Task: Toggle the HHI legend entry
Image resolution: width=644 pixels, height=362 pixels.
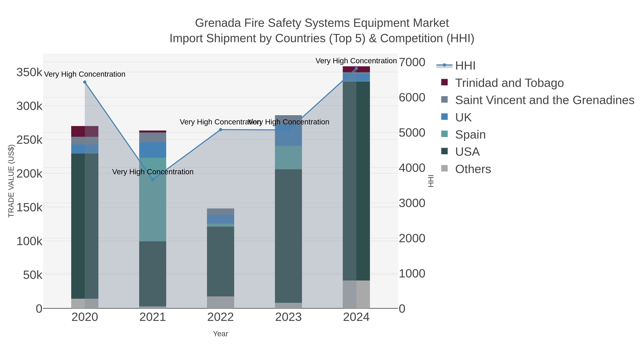Action: pos(456,66)
